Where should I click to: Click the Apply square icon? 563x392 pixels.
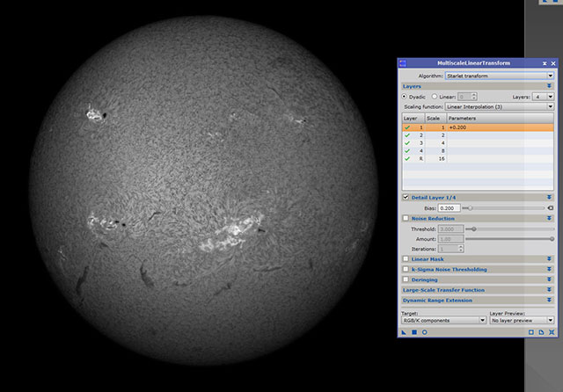click(x=413, y=332)
